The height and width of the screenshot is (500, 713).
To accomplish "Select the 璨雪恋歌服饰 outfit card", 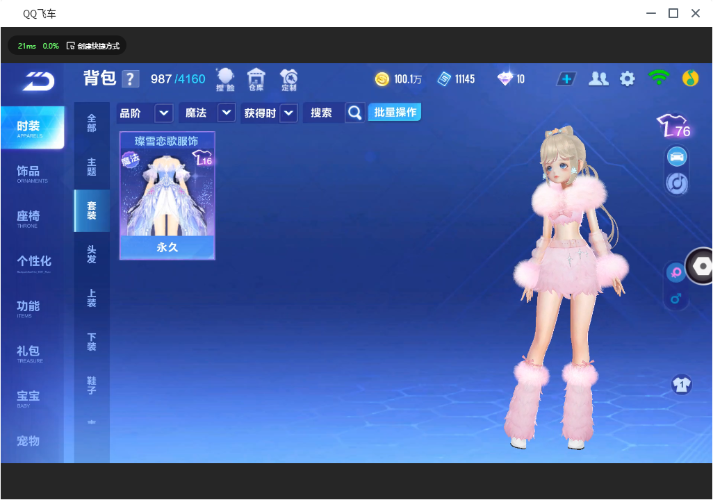I will point(167,195).
